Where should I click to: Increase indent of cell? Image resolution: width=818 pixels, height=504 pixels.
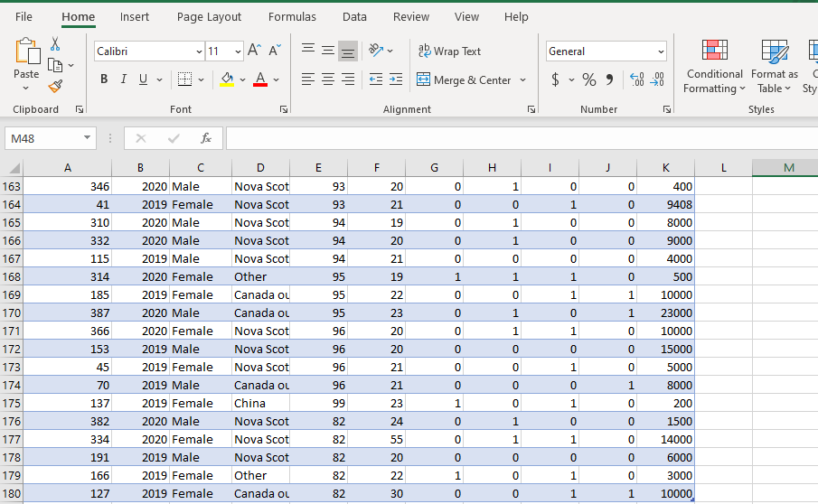[396, 79]
